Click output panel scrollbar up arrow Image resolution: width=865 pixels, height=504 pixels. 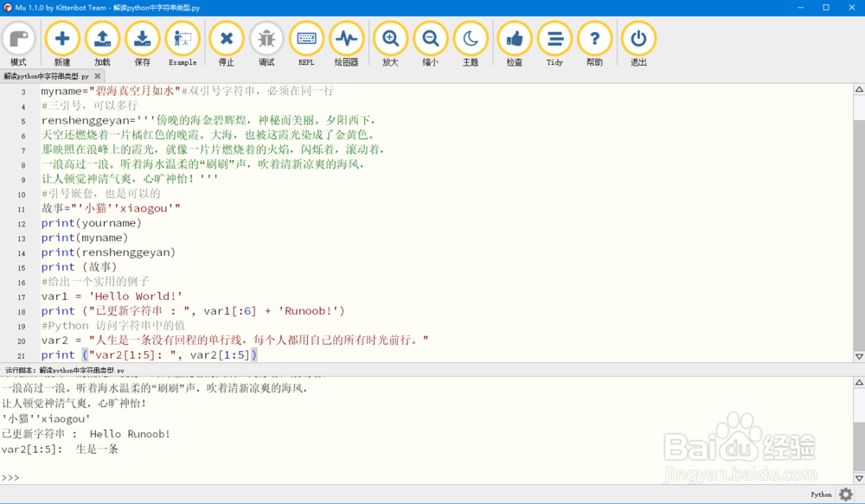point(859,382)
